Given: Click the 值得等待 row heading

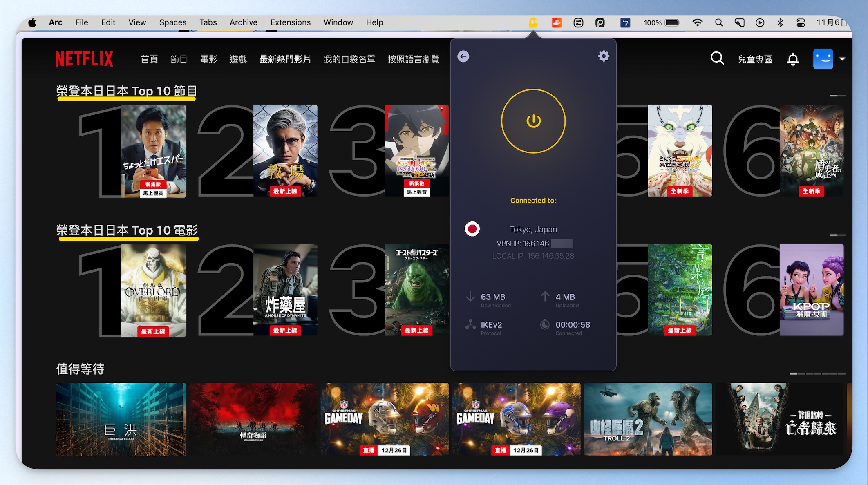Looking at the screenshot, I should point(80,369).
